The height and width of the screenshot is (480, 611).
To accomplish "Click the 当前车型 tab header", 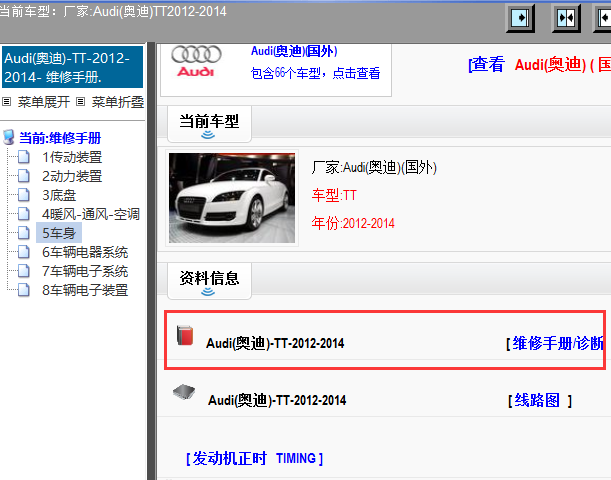I will [x=209, y=124].
